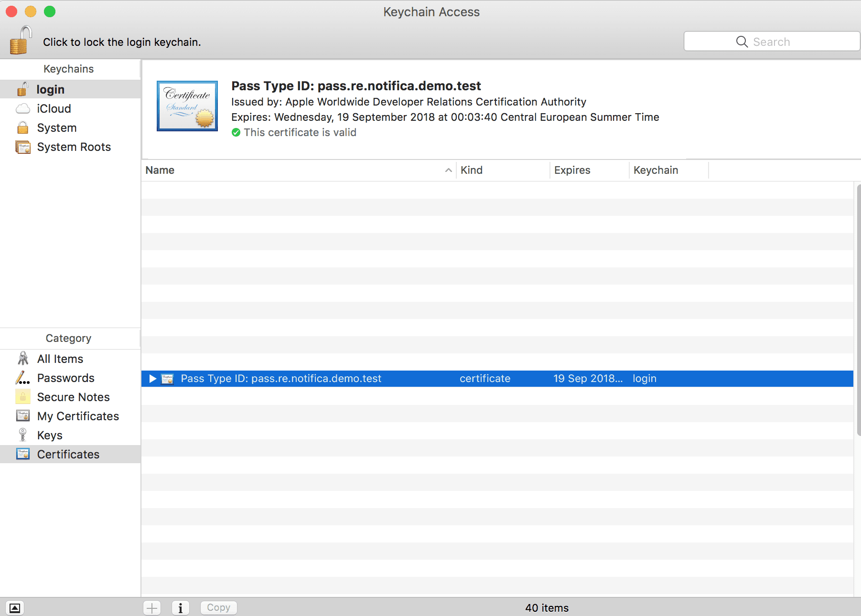Click the 'Expires: Wednesday, 19 September 2018' line
Screen dimensions: 861x616
pyautogui.click(x=445, y=117)
